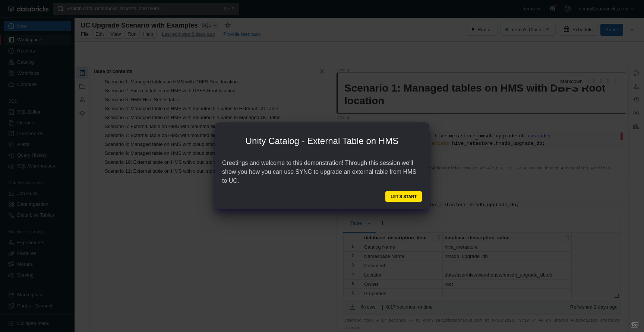Open Query History in sidebar
The image size is (644, 332).
[37, 155]
